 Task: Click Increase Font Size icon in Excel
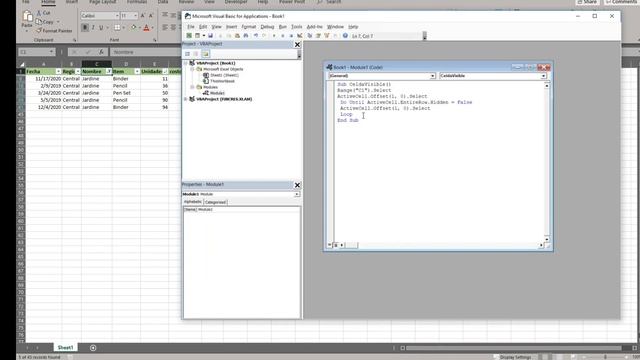point(142,16)
